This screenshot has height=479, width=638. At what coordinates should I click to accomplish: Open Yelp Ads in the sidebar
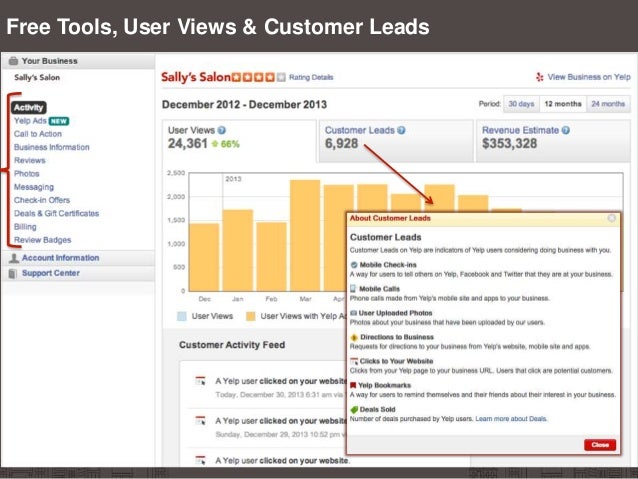tap(30, 121)
